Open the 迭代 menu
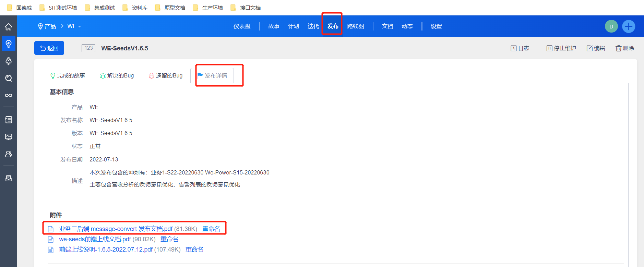644x267 pixels. [x=313, y=26]
